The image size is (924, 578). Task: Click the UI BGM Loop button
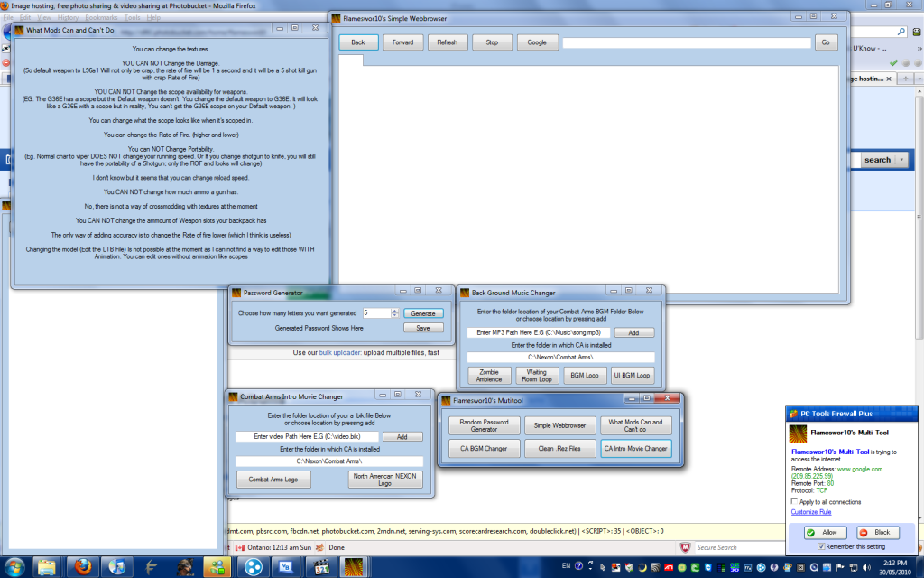pyautogui.click(x=633, y=376)
